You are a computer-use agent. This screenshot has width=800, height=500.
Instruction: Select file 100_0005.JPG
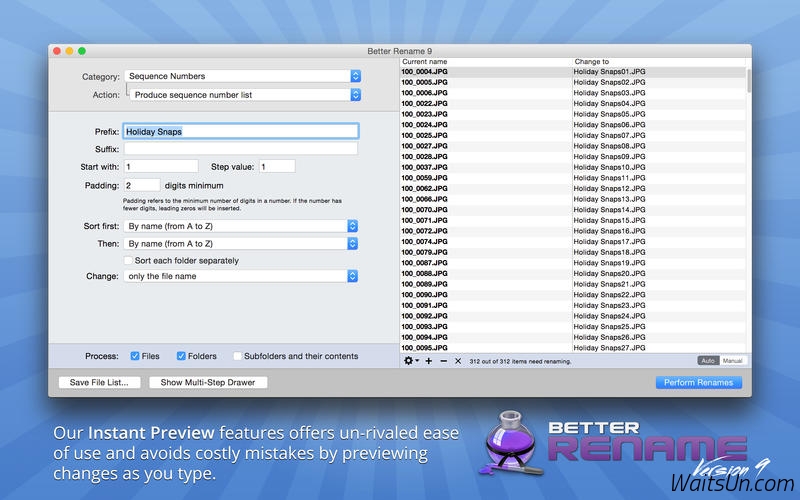pos(424,82)
